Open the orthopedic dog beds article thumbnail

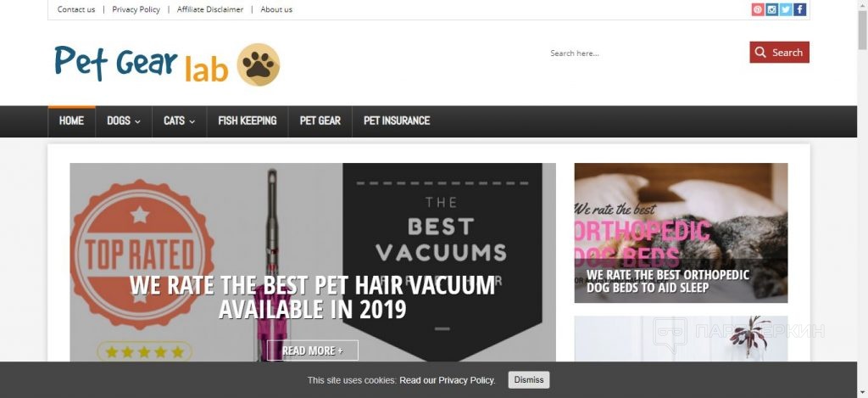(x=681, y=233)
